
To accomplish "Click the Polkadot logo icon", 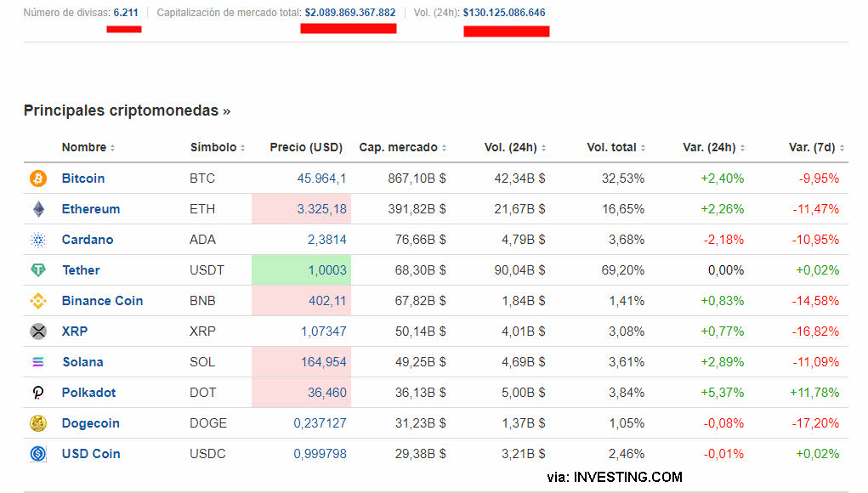I will (38, 393).
